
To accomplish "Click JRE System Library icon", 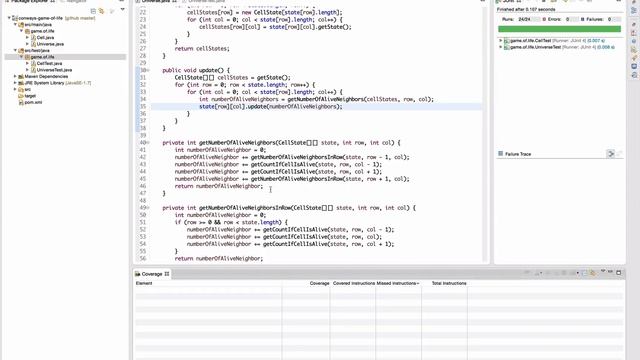I will tap(21, 83).
